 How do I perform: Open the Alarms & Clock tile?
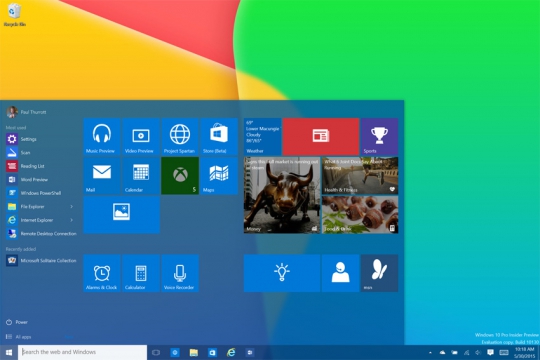click(102, 273)
